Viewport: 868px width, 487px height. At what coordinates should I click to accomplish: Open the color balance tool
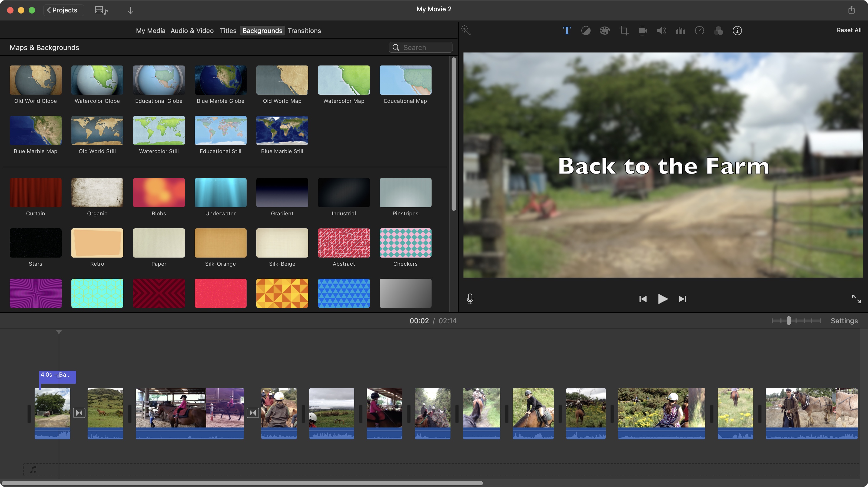click(586, 31)
